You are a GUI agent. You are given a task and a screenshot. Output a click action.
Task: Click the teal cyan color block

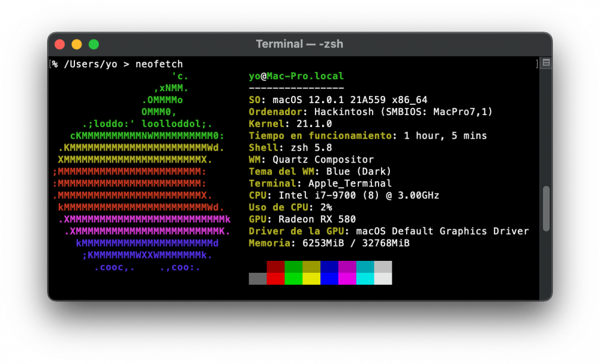(x=365, y=267)
